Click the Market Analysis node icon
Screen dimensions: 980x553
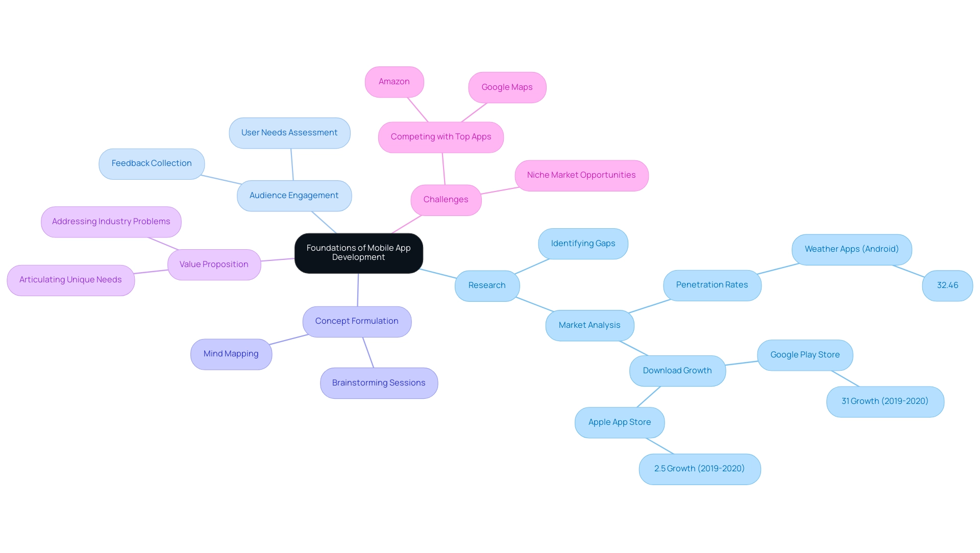590,325
